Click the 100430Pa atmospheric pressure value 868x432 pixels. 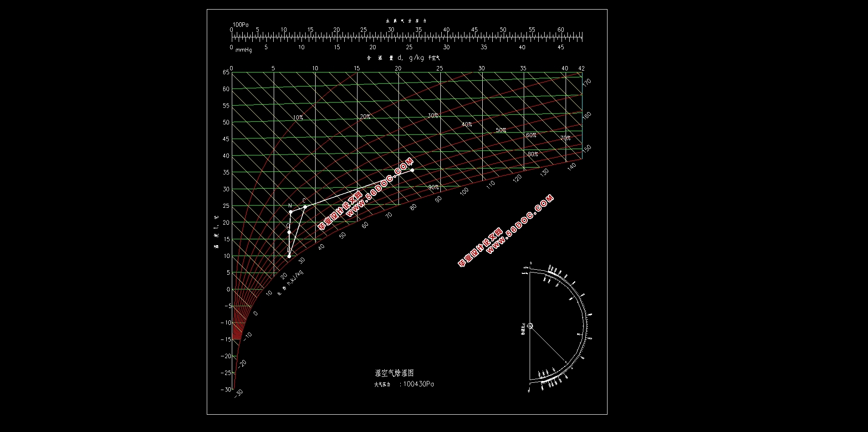click(419, 384)
